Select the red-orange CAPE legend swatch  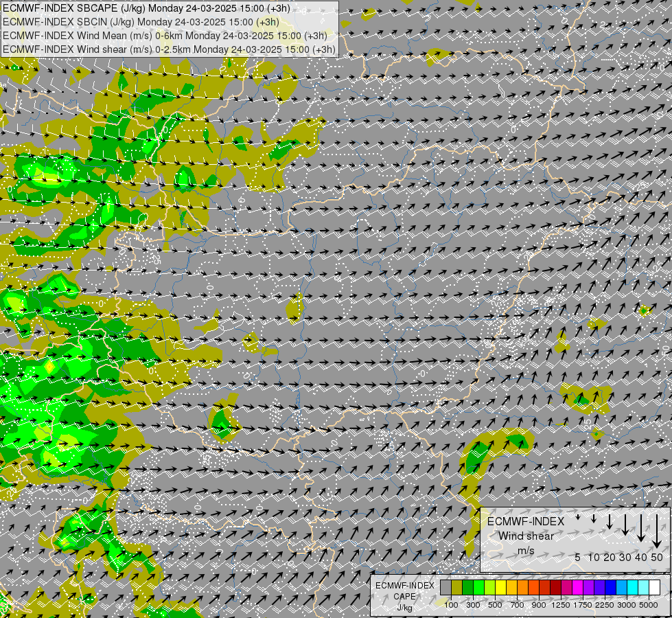click(533, 588)
